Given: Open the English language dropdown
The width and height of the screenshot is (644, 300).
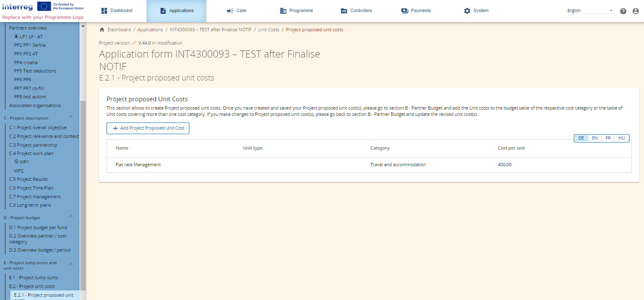Looking at the screenshot, I should click(590, 11).
